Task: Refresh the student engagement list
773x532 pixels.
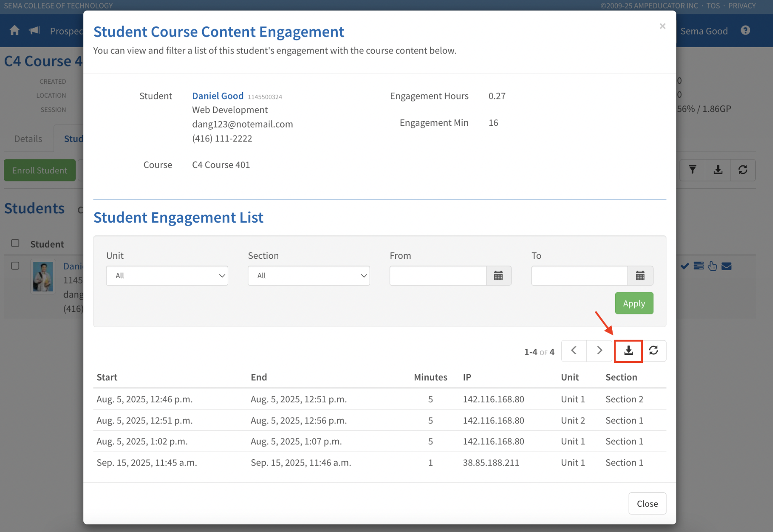Action: [653, 351]
